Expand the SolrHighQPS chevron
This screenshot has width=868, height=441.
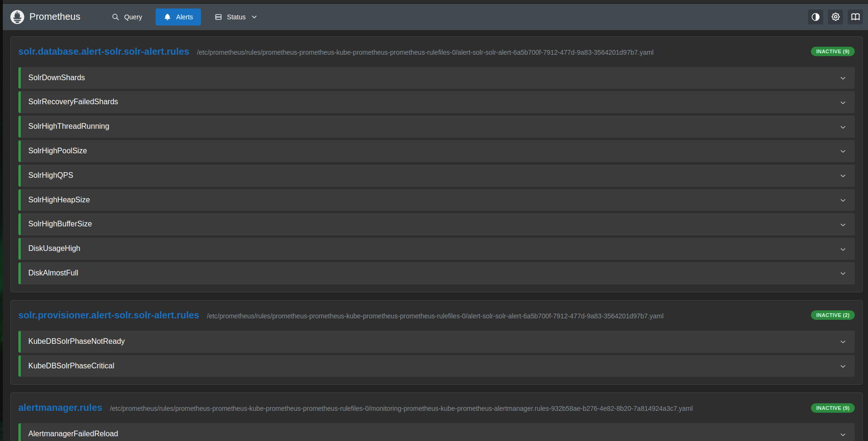[843, 176]
